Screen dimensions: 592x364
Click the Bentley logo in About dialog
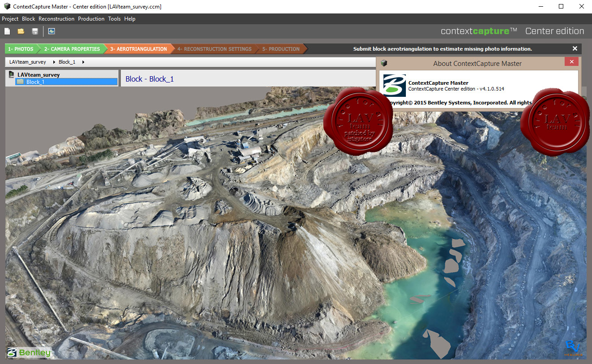[x=394, y=86]
